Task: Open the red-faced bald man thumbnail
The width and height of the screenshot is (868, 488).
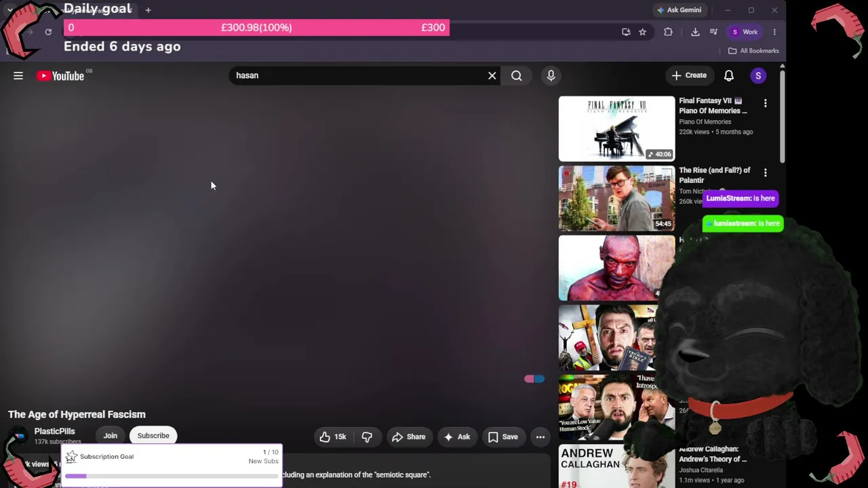Action: click(617, 268)
